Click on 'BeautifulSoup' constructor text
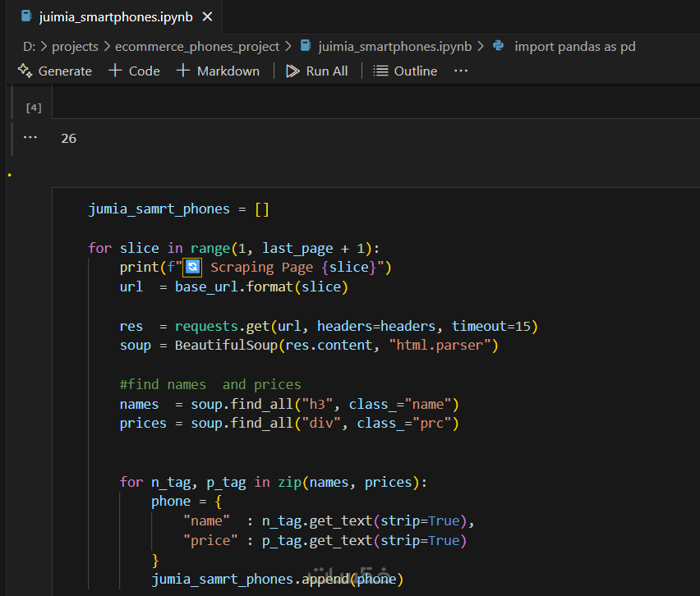The width and height of the screenshot is (700, 596). coord(226,346)
